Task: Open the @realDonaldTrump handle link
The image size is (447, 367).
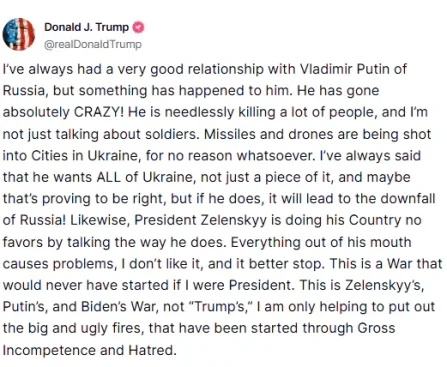Action: [93, 44]
